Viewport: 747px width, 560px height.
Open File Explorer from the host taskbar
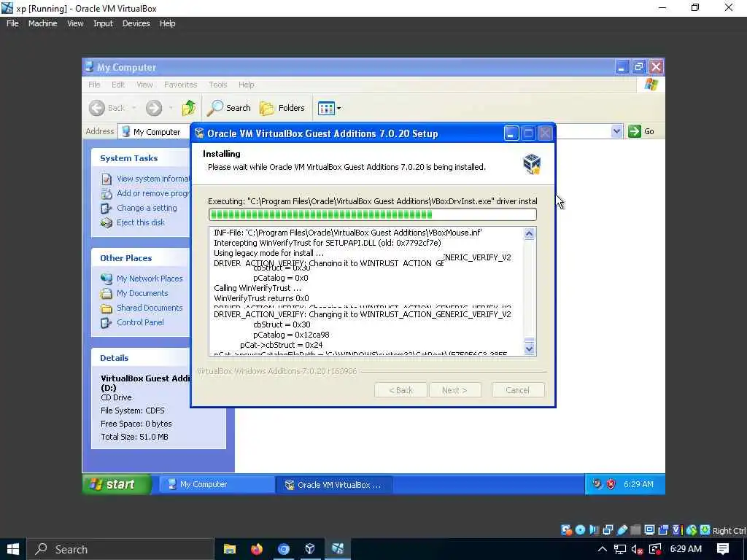click(230, 549)
